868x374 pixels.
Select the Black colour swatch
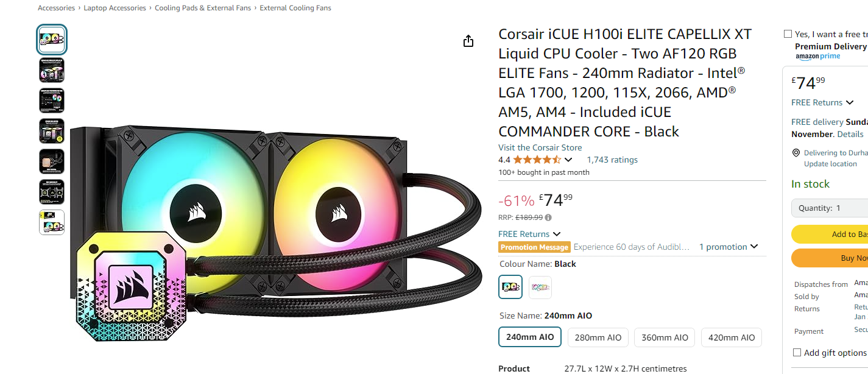pyautogui.click(x=510, y=287)
